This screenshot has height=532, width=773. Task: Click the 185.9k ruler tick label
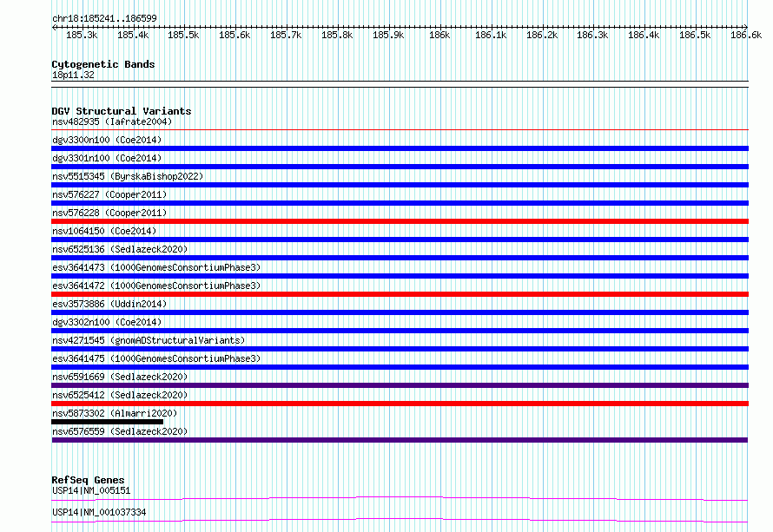coord(388,35)
